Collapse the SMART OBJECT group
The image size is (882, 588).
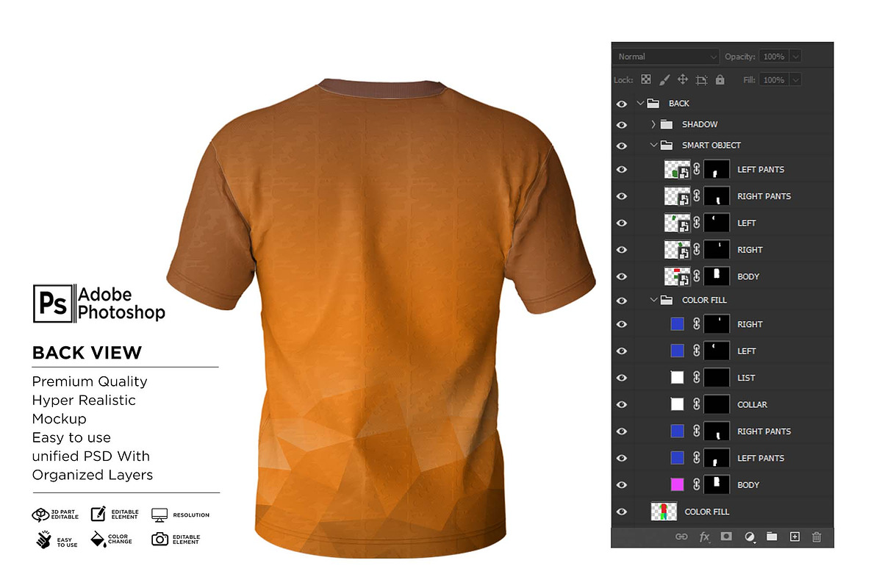click(653, 146)
